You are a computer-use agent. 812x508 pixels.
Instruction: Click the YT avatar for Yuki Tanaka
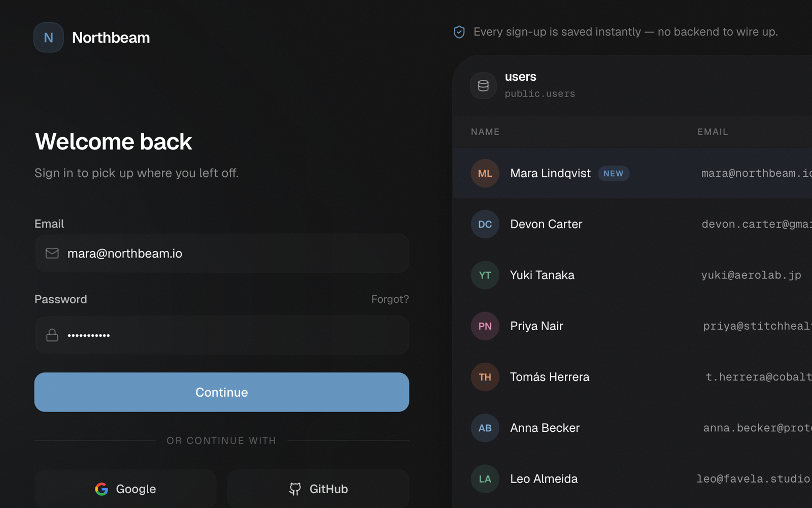coord(485,275)
